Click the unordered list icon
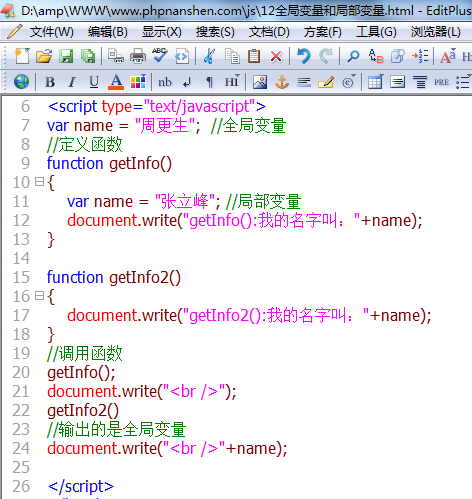Image resolution: width=472 pixels, height=499 pixels. click(463, 82)
